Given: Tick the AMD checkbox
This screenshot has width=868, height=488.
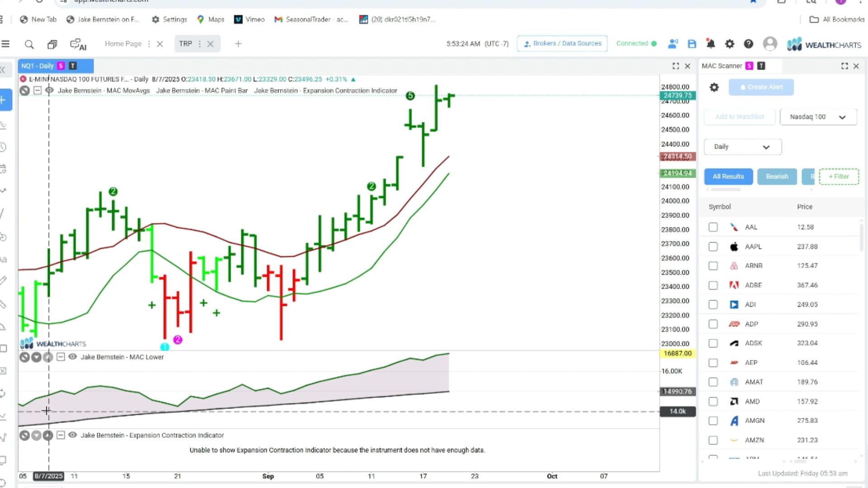Looking at the screenshot, I should point(713,401).
